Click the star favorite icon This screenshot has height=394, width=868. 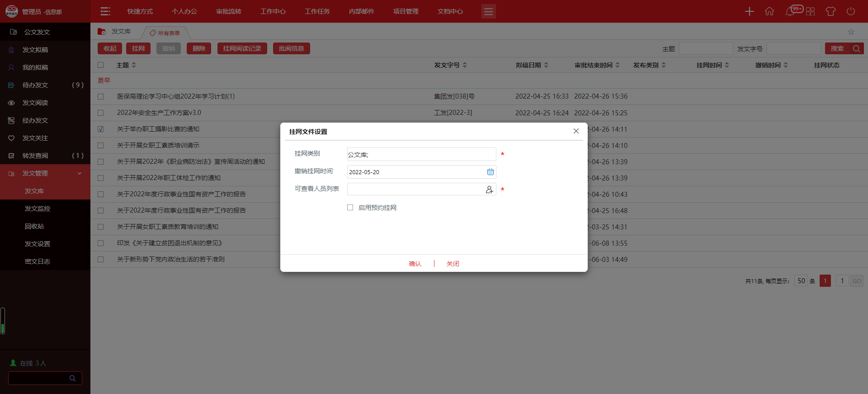pos(851,32)
